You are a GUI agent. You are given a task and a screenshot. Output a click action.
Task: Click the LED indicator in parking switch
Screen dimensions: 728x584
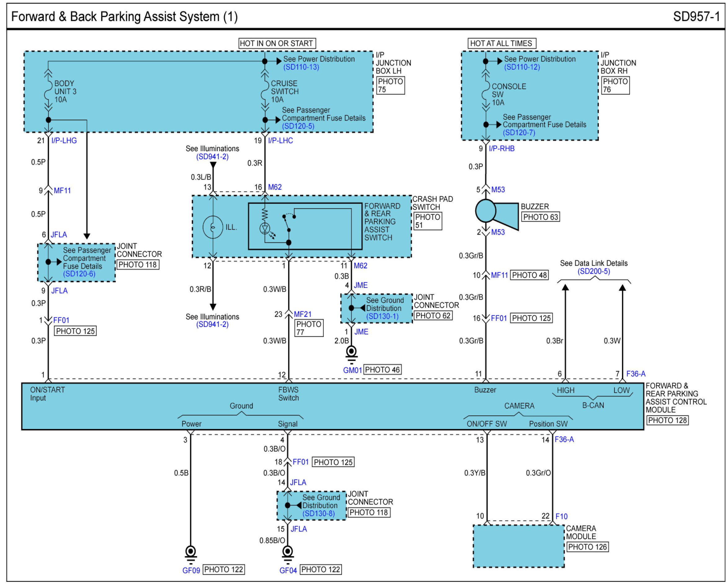[x=265, y=228]
